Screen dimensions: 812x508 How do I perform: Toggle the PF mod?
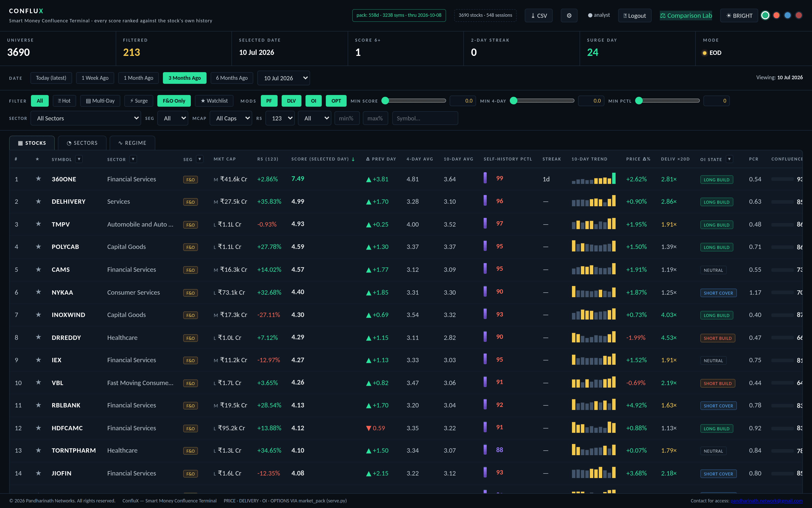tap(269, 101)
